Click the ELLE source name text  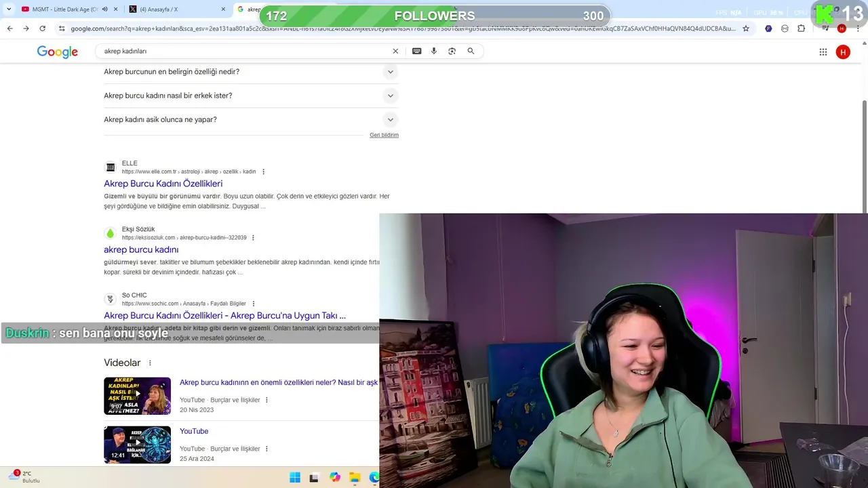click(130, 163)
